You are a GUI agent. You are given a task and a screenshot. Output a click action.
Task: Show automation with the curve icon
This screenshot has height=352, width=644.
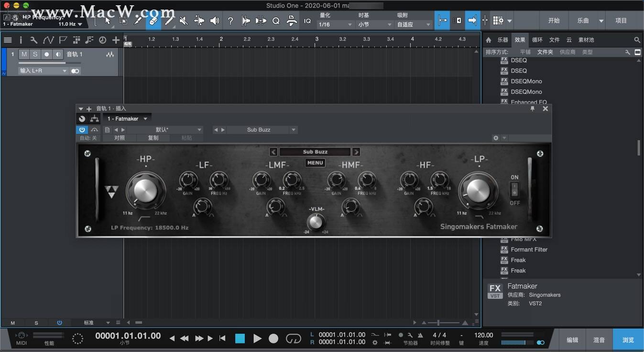coord(48,40)
